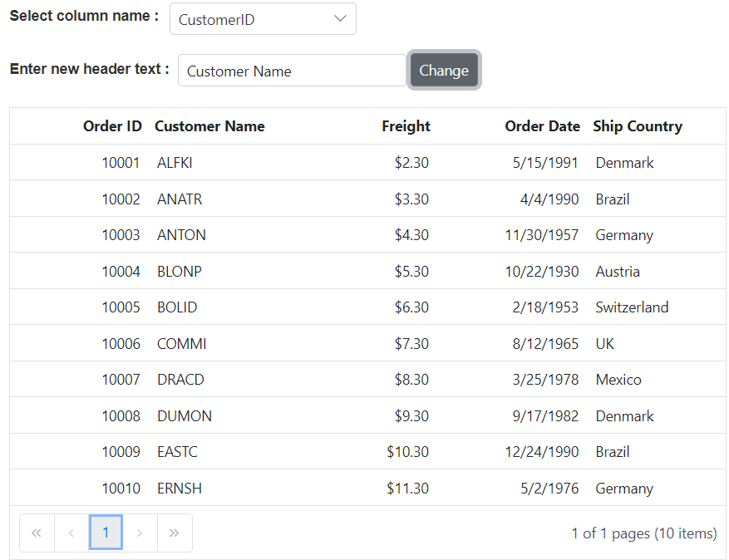Click freight value $4.30

coord(411,234)
